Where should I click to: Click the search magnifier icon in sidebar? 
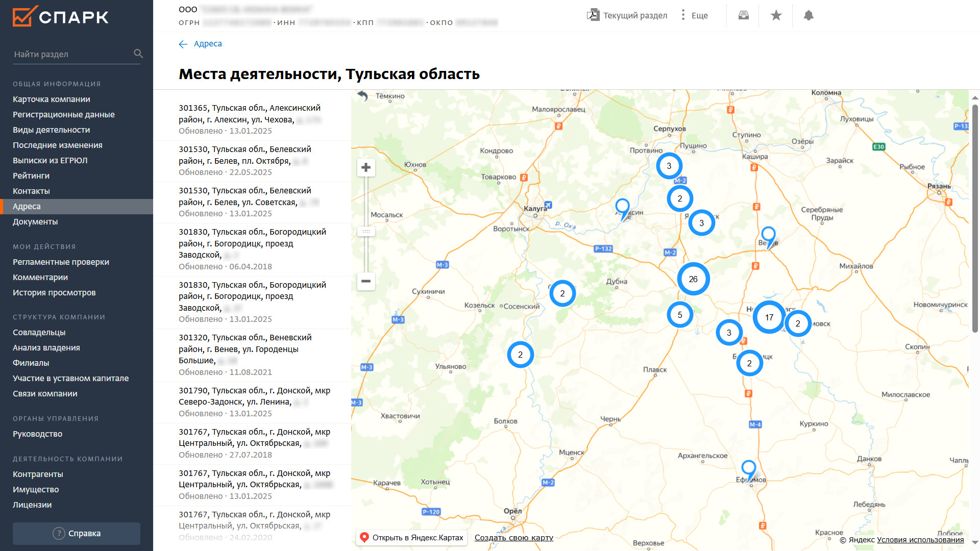click(x=138, y=54)
